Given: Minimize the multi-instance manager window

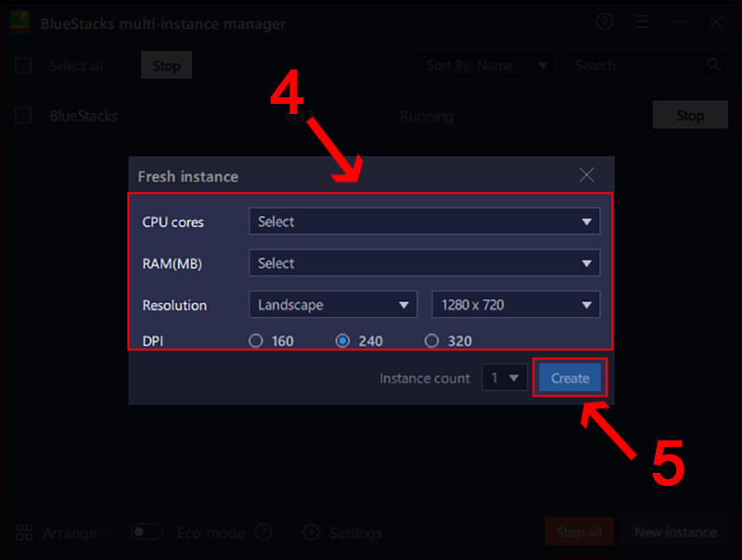Looking at the screenshot, I should [679, 21].
